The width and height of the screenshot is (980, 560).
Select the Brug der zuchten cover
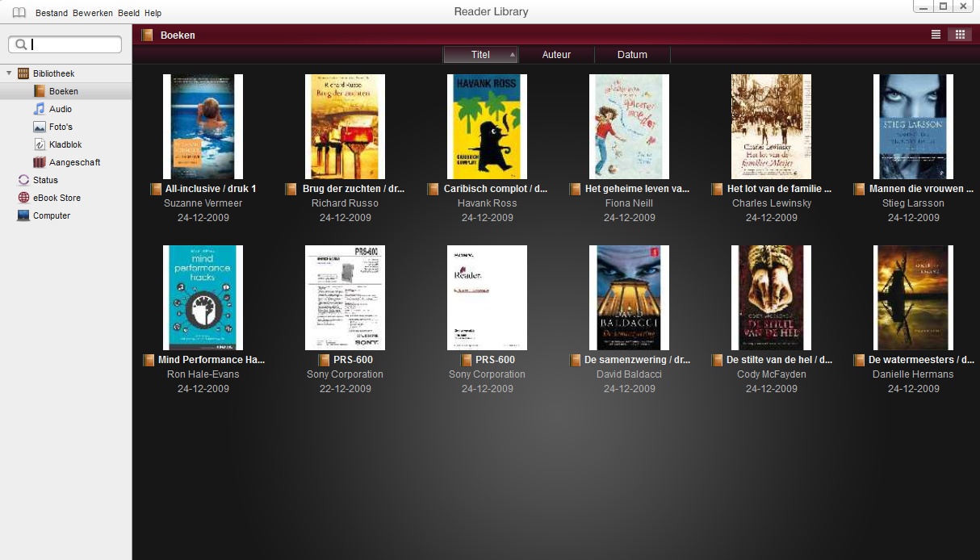pyautogui.click(x=345, y=127)
